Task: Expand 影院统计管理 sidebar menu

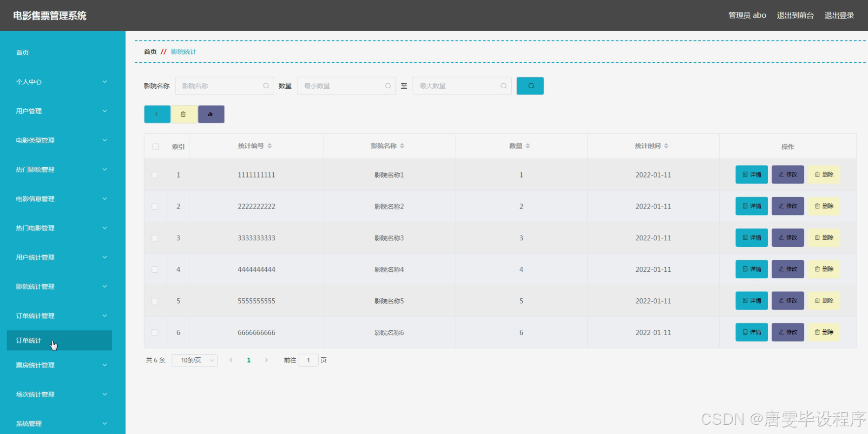Action: pyautogui.click(x=59, y=287)
